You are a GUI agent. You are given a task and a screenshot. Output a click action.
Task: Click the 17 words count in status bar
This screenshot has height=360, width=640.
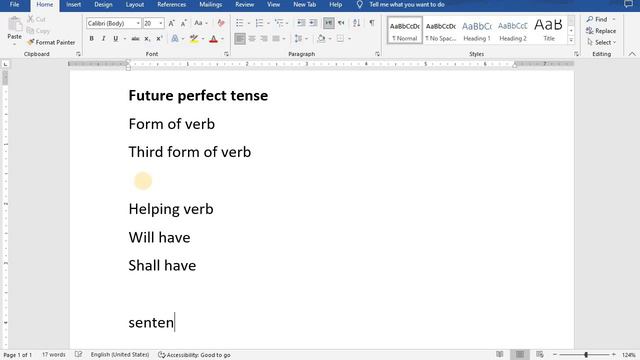(x=53, y=355)
